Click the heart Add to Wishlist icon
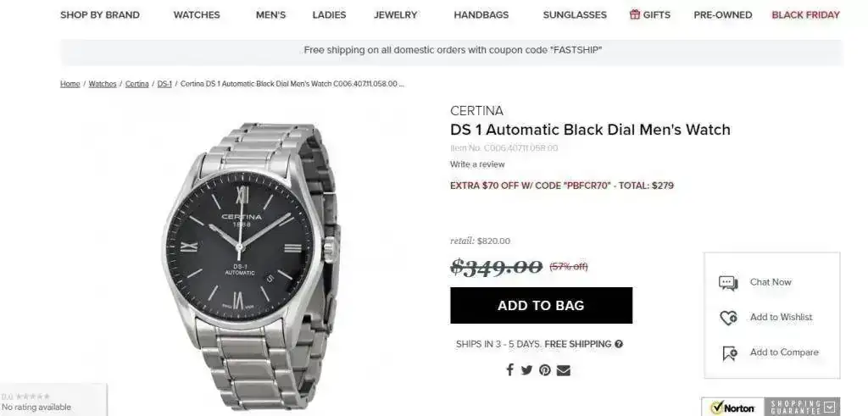 [728, 318]
